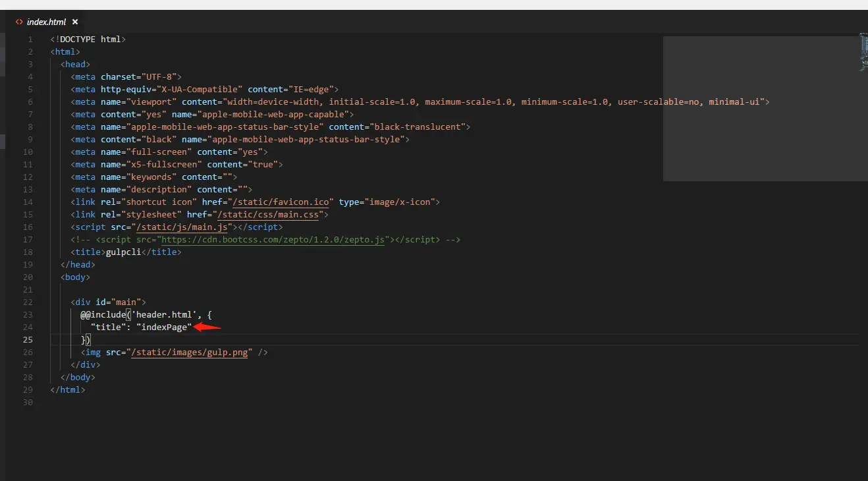Click the "full-screen" name value
868x481 pixels.
[159, 152]
